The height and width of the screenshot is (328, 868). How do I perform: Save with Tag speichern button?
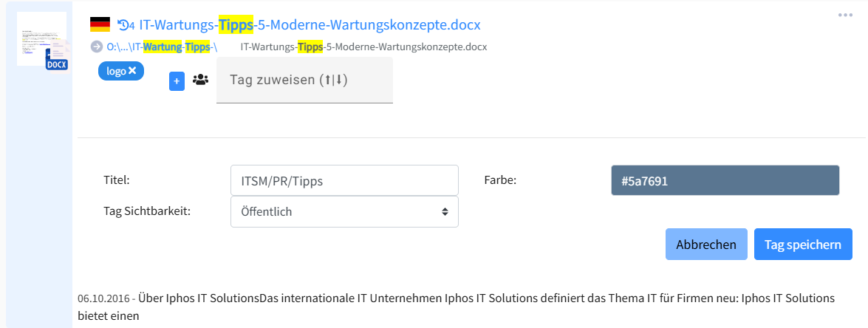click(803, 245)
